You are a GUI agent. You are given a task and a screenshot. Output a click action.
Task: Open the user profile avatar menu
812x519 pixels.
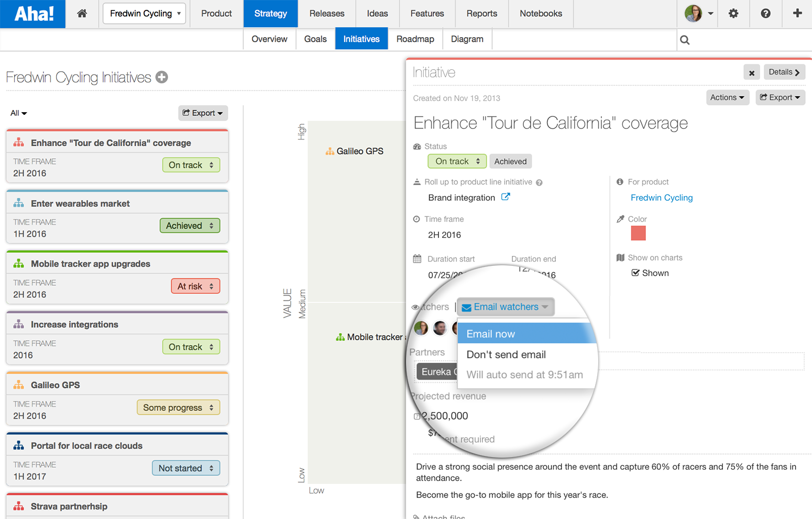point(699,14)
